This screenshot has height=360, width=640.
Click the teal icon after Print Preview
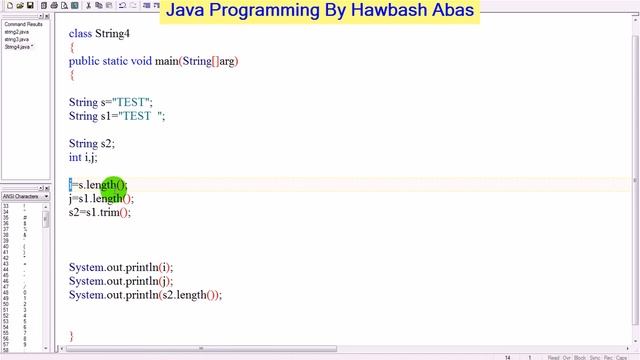(x=75, y=5)
